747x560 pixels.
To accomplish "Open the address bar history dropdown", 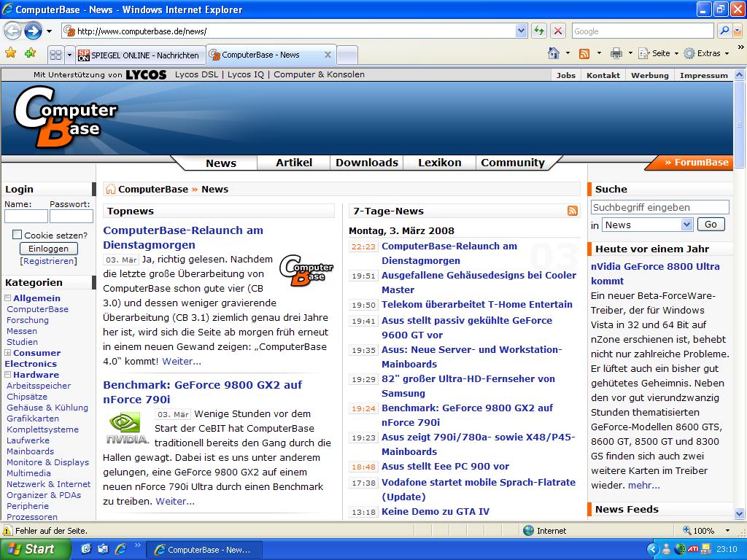I will coord(521,31).
